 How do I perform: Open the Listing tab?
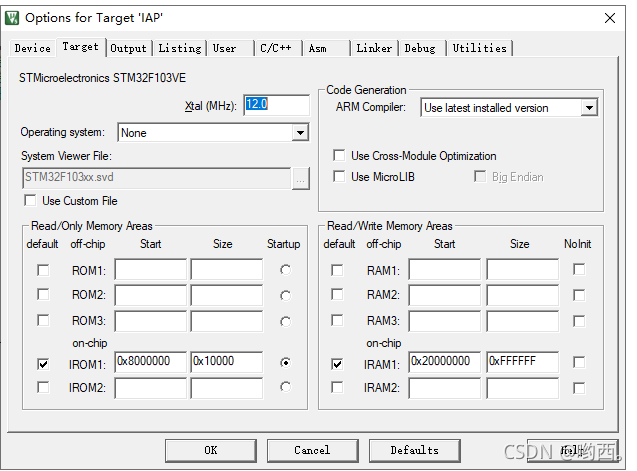(180, 48)
